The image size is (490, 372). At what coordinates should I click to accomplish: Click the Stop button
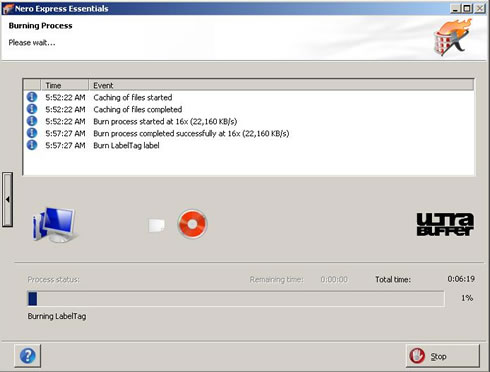tap(443, 356)
